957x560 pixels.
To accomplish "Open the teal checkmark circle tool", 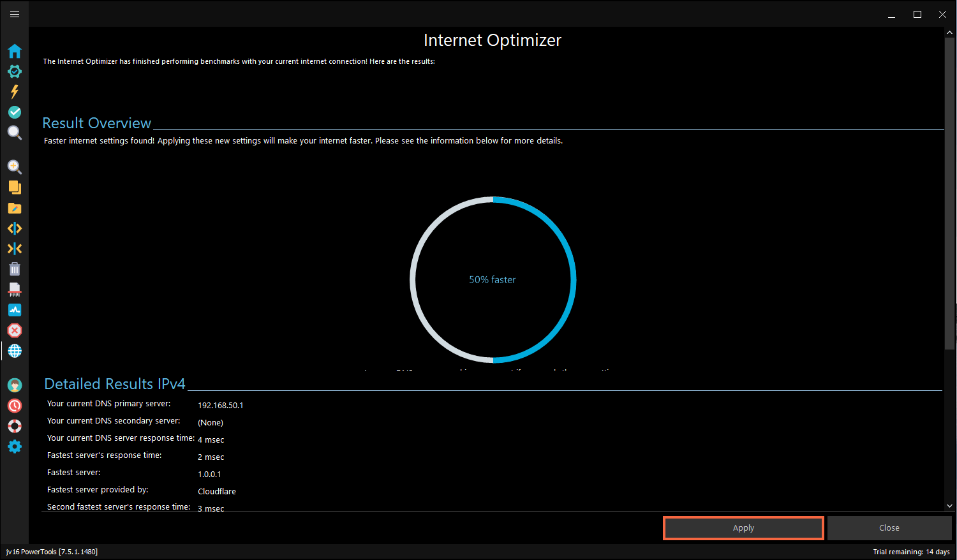I will (x=15, y=112).
